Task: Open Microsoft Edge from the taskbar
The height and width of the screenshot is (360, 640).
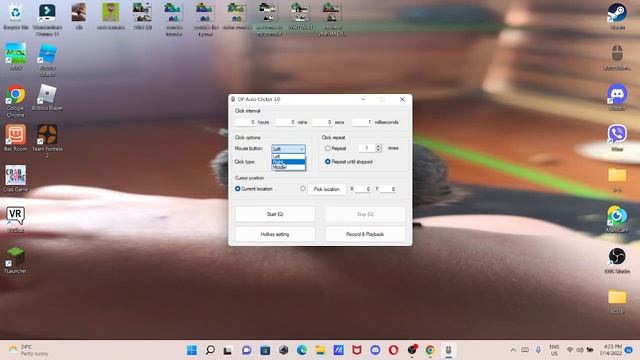Action: (x=302, y=350)
